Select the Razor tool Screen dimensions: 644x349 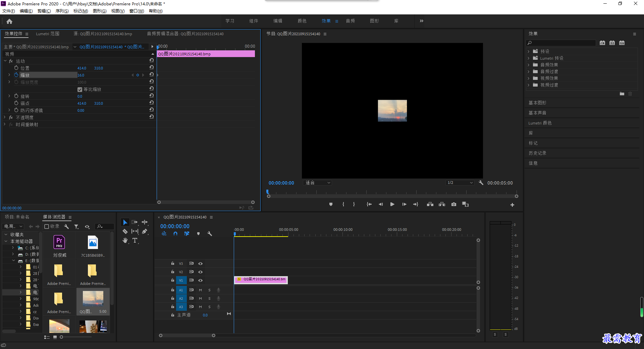pos(125,232)
